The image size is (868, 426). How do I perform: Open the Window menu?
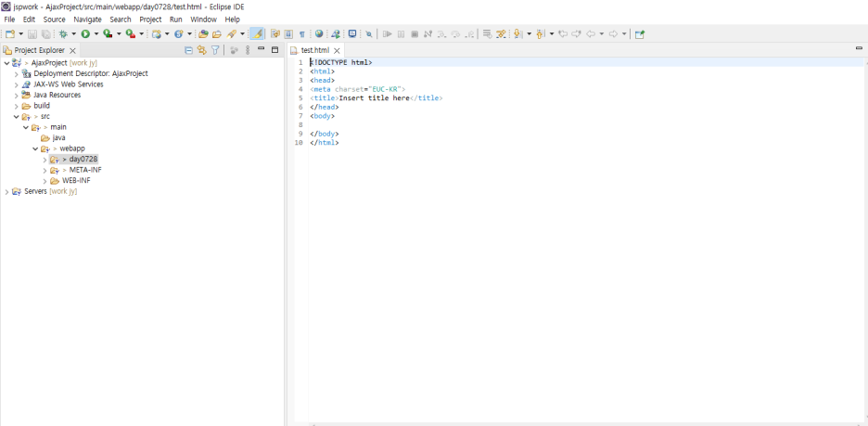(203, 19)
